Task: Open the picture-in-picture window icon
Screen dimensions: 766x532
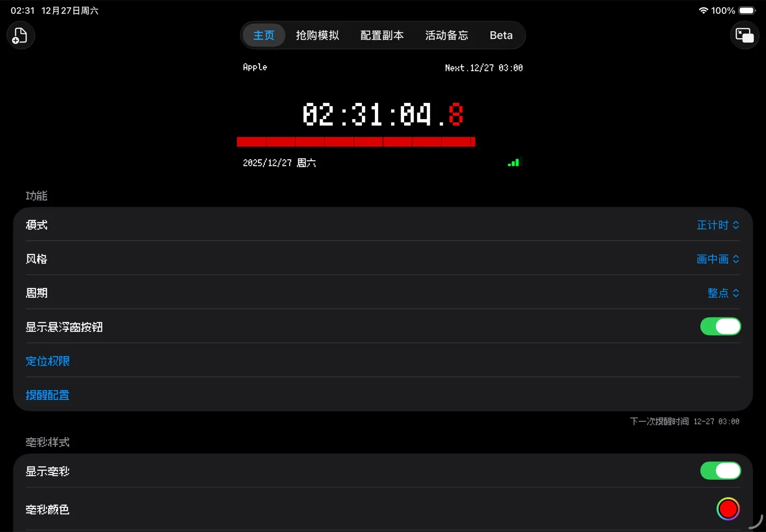Action: [x=744, y=35]
